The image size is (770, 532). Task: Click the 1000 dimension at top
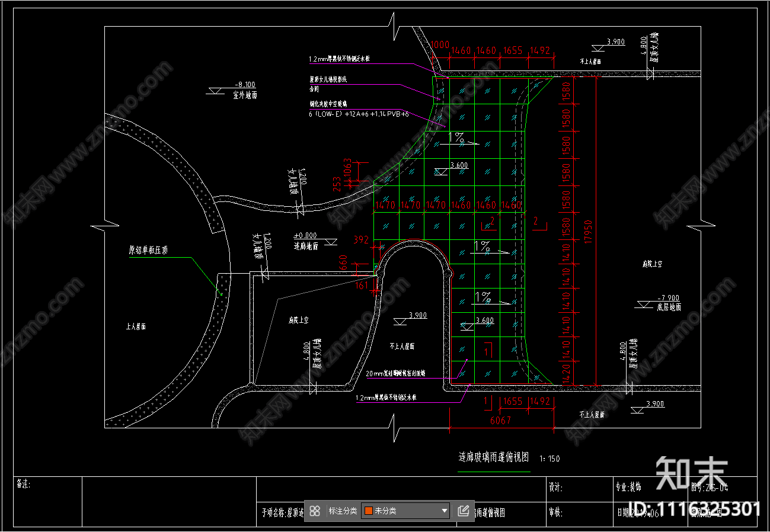coord(439,44)
